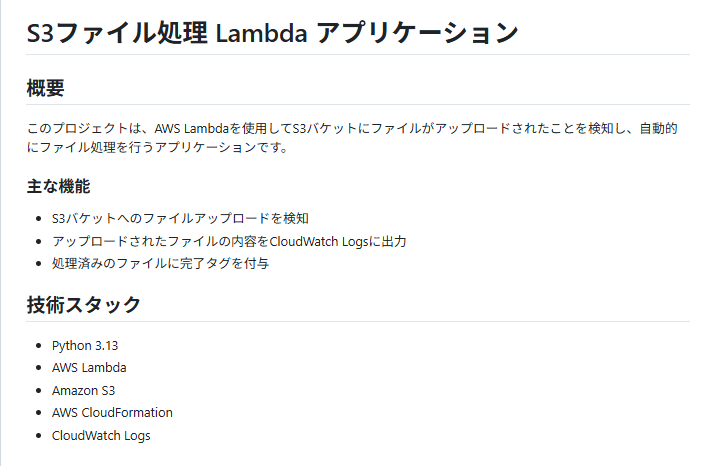Click the word Lambda in the page title

pyautogui.click(x=261, y=34)
